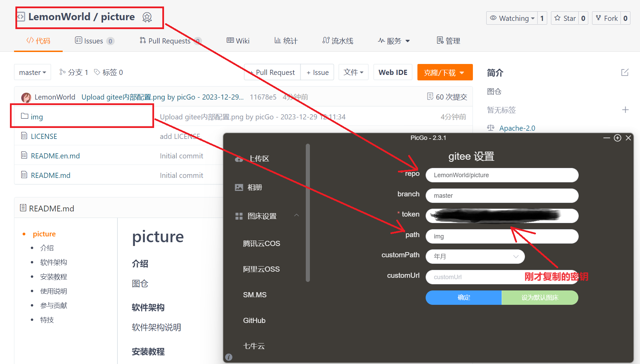The width and height of the screenshot is (640, 364).
Task: Open the README.en.md file
Action: pos(55,156)
